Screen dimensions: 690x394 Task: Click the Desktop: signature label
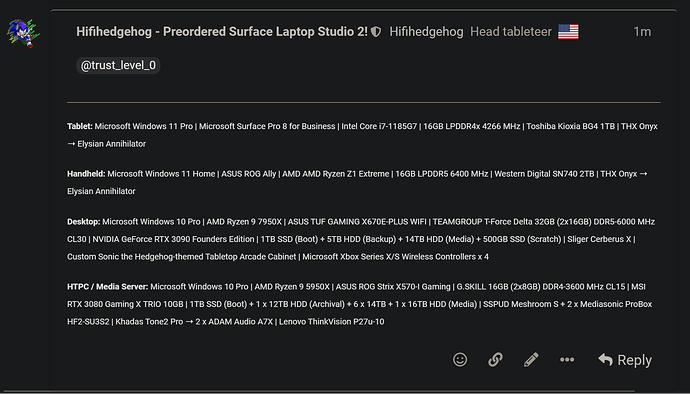(84, 222)
